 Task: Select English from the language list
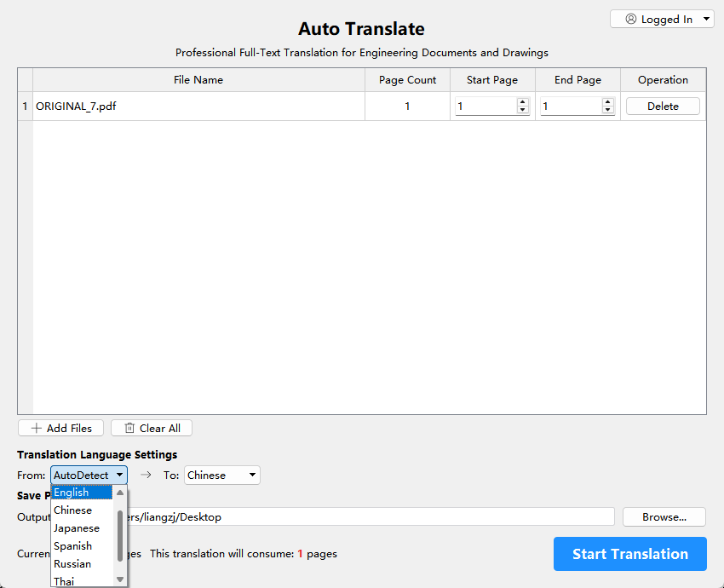(x=81, y=493)
